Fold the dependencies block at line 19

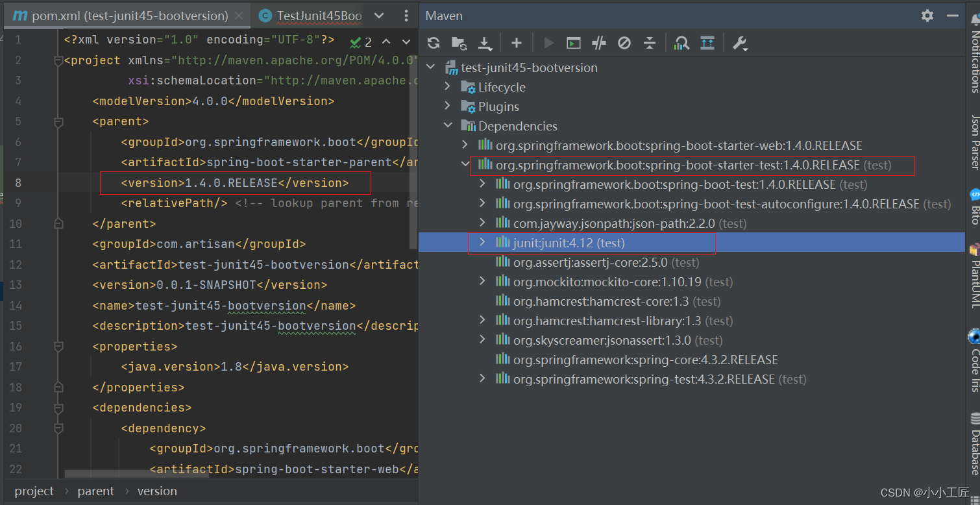(59, 408)
